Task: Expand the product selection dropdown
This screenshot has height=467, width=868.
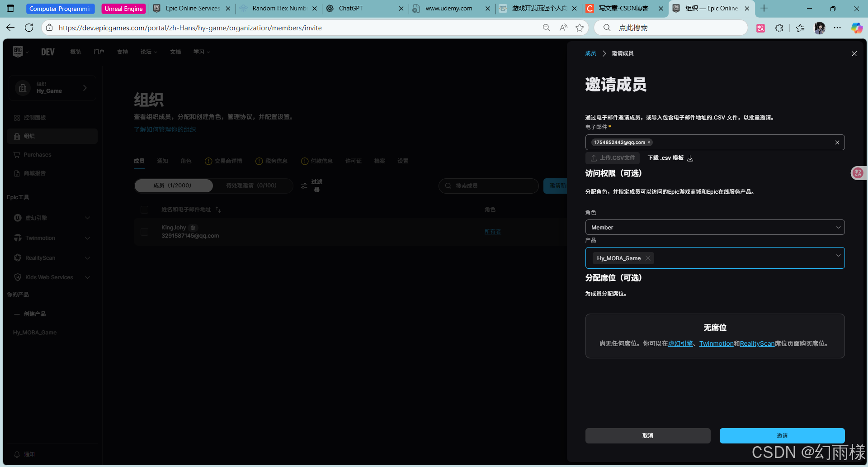Action: click(838, 256)
